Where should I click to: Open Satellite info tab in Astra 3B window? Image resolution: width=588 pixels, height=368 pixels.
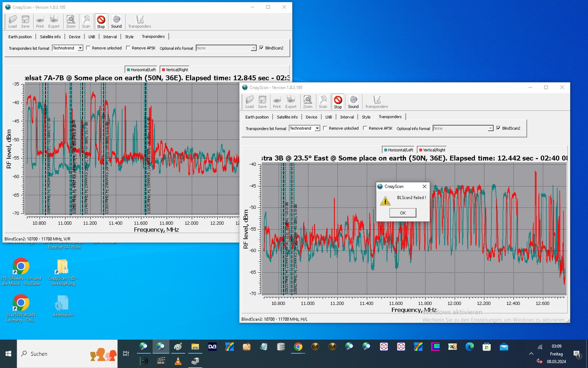coord(287,117)
